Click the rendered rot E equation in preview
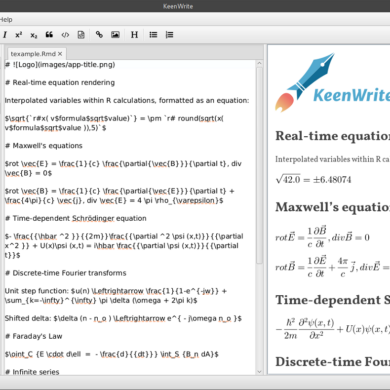The image size is (390, 390). [322, 237]
